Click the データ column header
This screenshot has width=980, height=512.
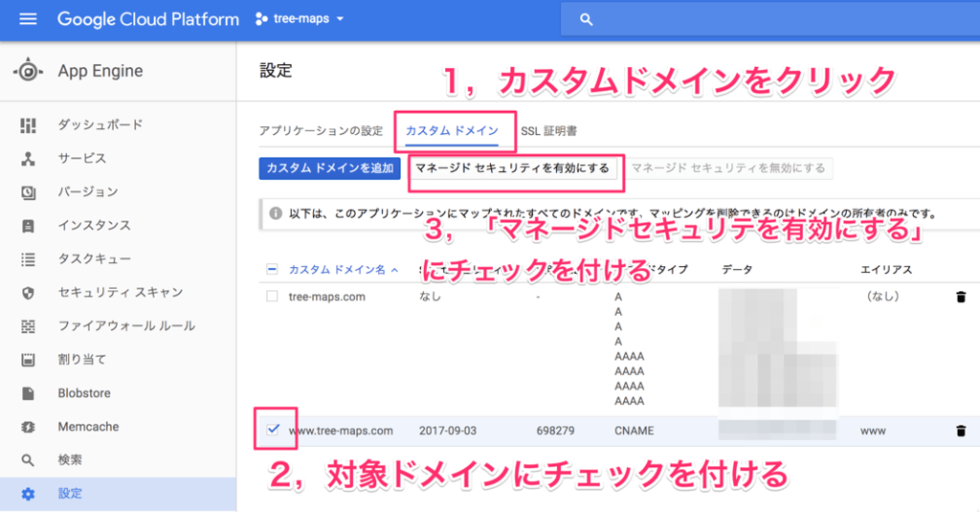(738, 270)
